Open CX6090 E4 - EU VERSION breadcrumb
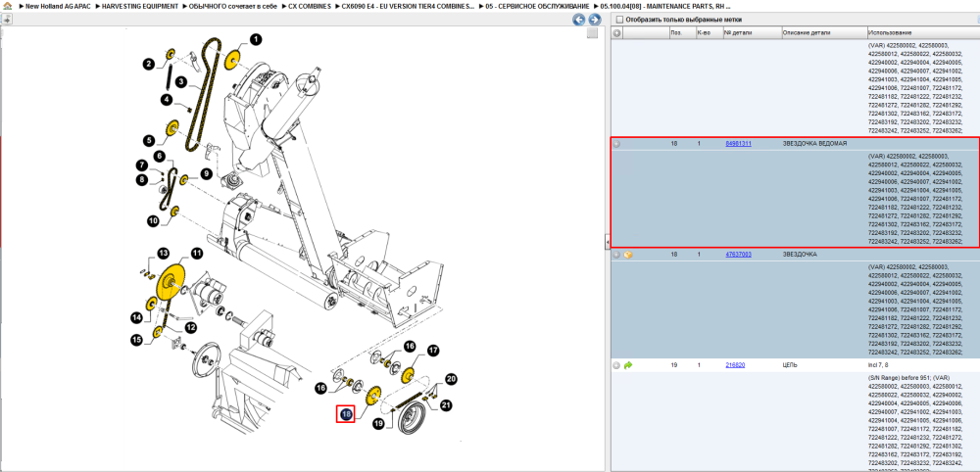 click(x=408, y=6)
